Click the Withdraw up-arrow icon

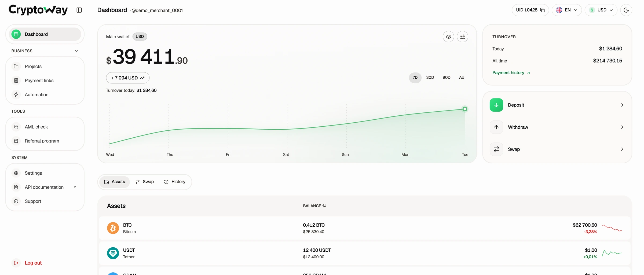(496, 127)
